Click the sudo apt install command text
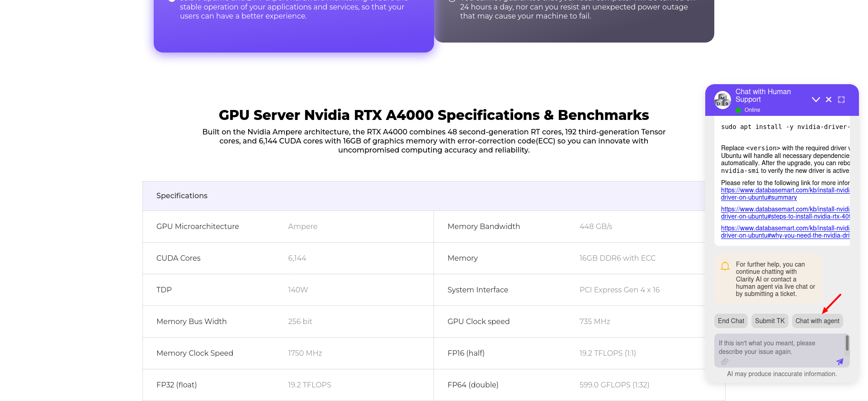Image resolution: width=868 pixels, height=401 pixels. (785, 127)
